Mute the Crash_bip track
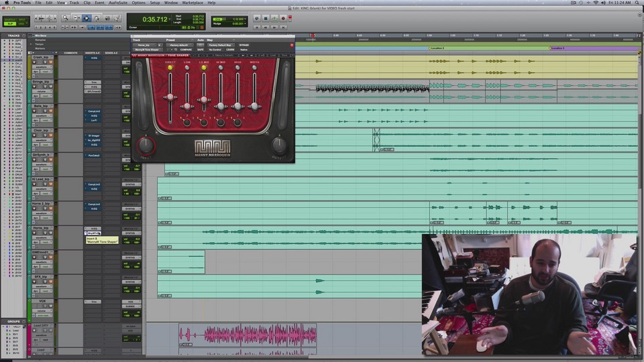644x362 pixels. (x=50, y=62)
